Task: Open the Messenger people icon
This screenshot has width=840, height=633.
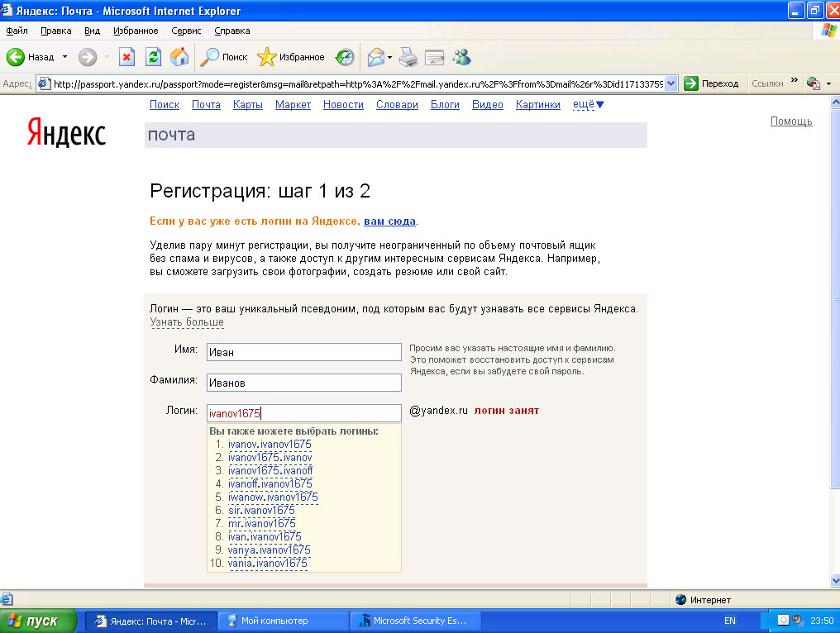Action: tap(461, 57)
